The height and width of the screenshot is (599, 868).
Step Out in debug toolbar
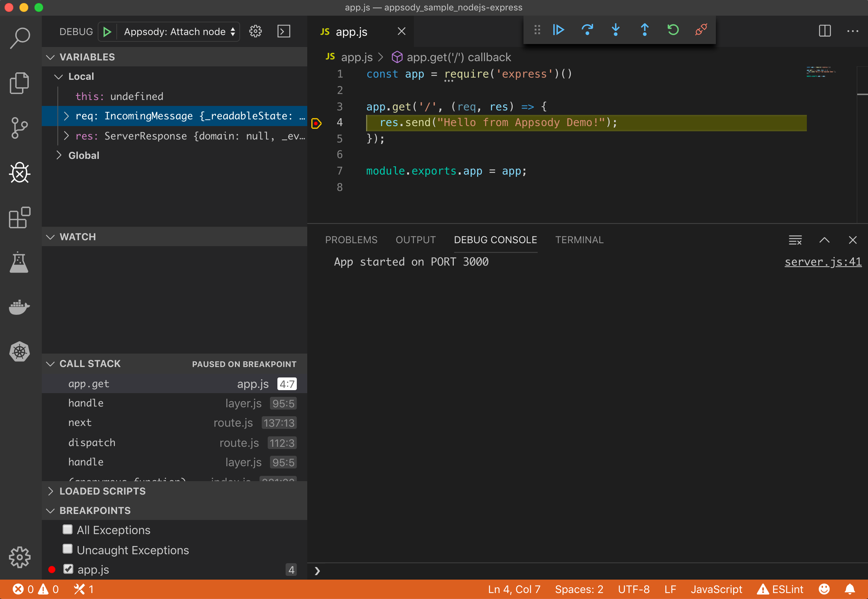coord(644,29)
